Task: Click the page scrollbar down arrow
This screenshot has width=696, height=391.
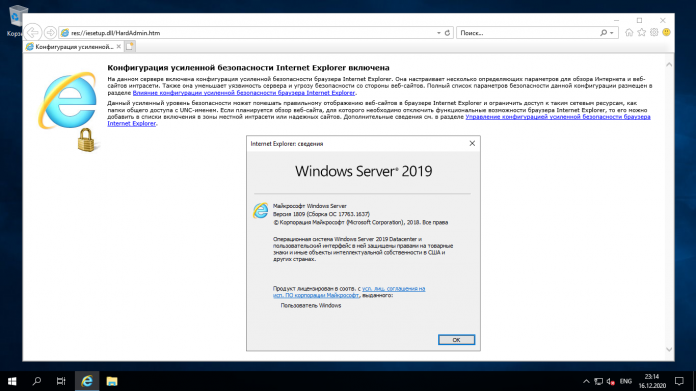Action: (669, 349)
